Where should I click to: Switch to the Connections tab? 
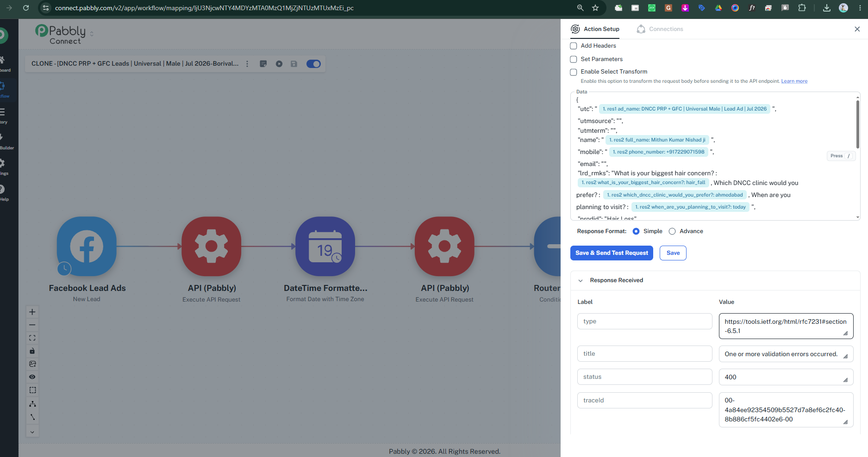pyautogui.click(x=660, y=29)
